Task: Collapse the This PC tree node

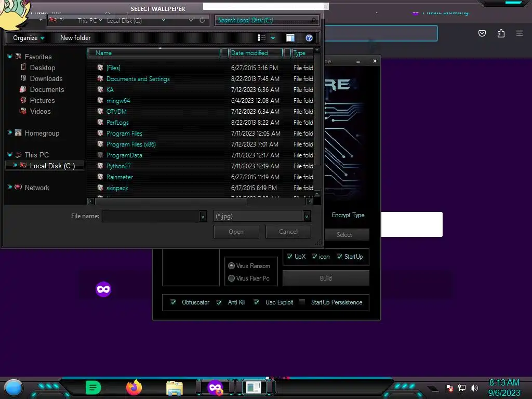Action: pyautogui.click(x=10, y=154)
